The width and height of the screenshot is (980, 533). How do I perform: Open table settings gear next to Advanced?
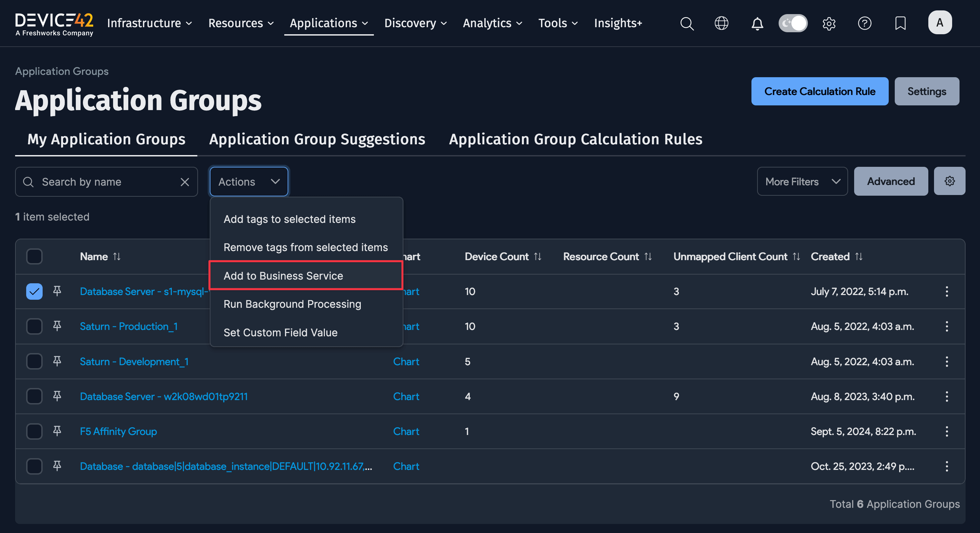tap(949, 181)
